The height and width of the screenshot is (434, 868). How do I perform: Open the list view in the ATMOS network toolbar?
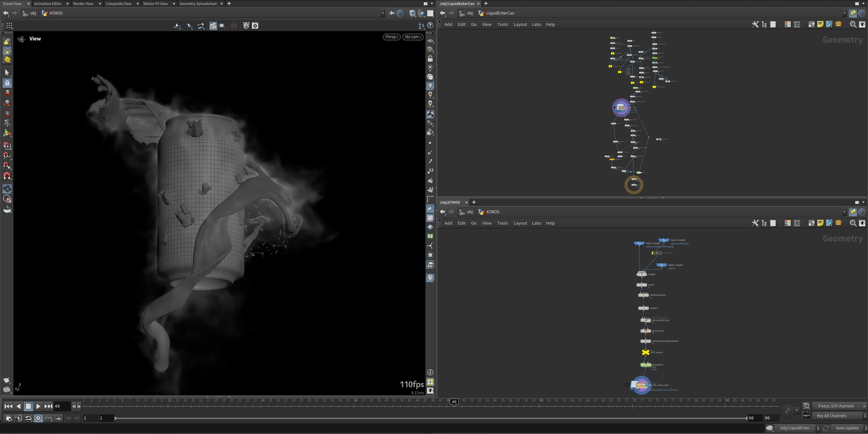click(773, 223)
